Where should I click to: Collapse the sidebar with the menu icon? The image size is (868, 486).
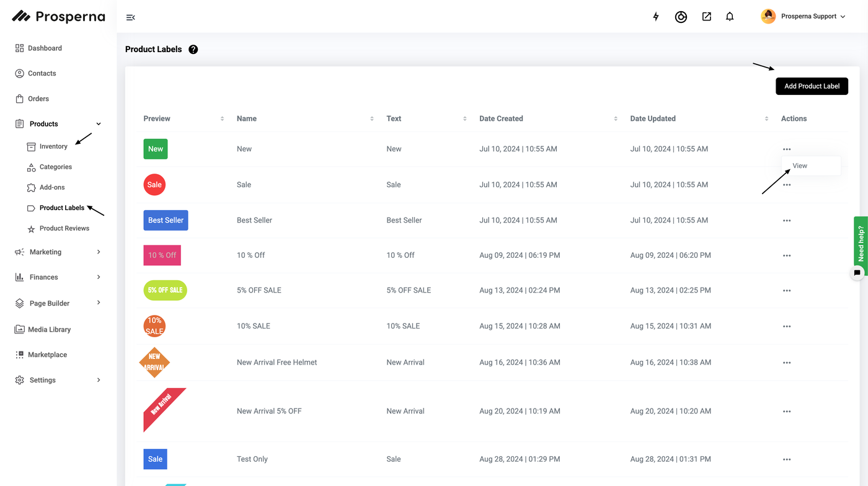(130, 17)
